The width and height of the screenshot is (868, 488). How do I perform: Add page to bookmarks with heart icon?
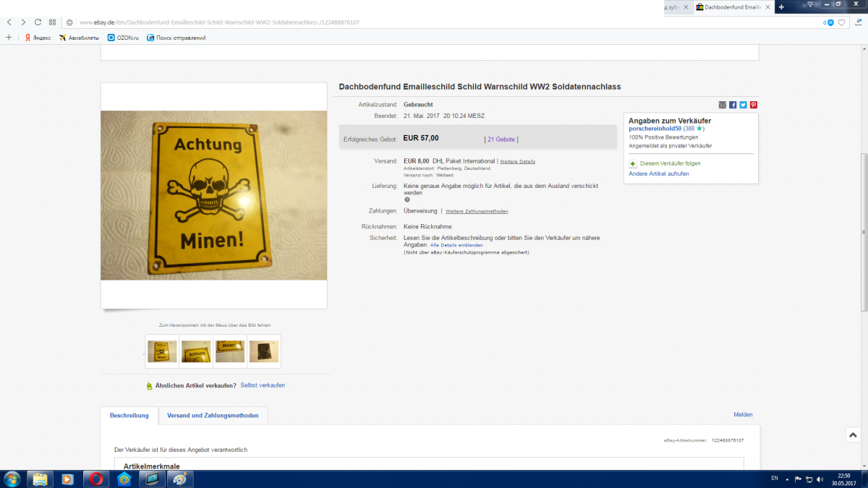click(841, 22)
